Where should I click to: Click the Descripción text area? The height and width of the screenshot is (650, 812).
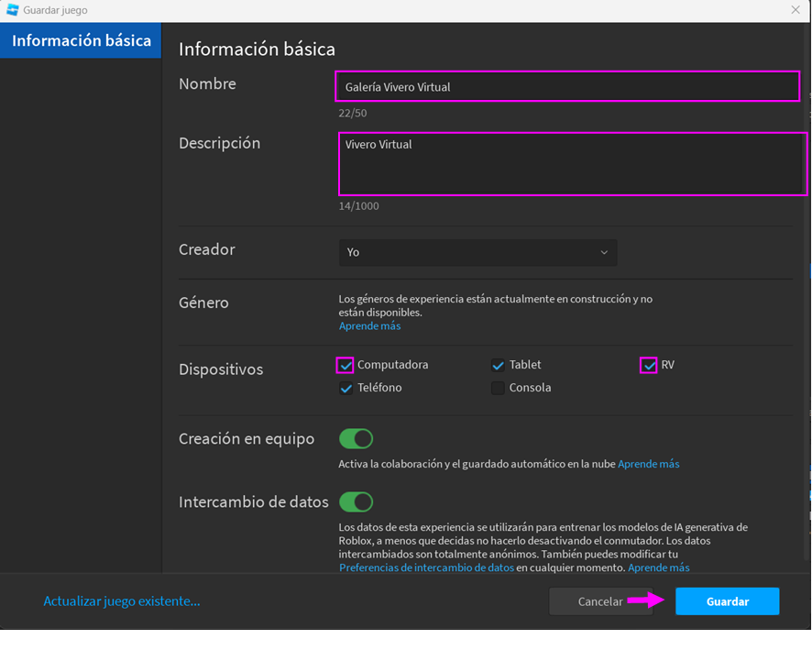point(572,164)
